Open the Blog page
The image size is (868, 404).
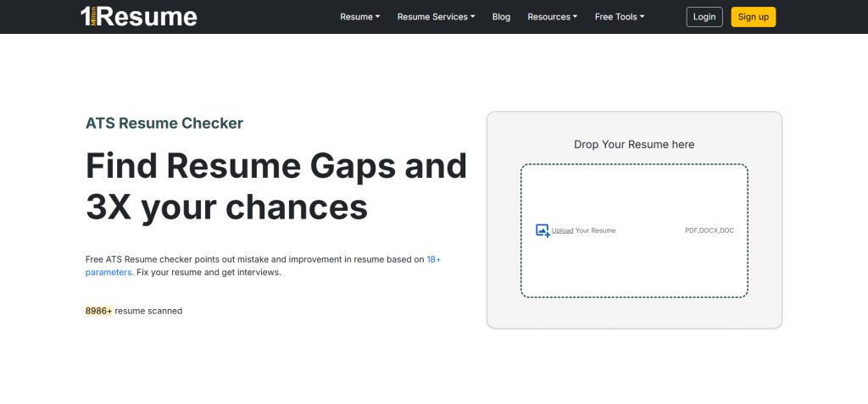501,17
